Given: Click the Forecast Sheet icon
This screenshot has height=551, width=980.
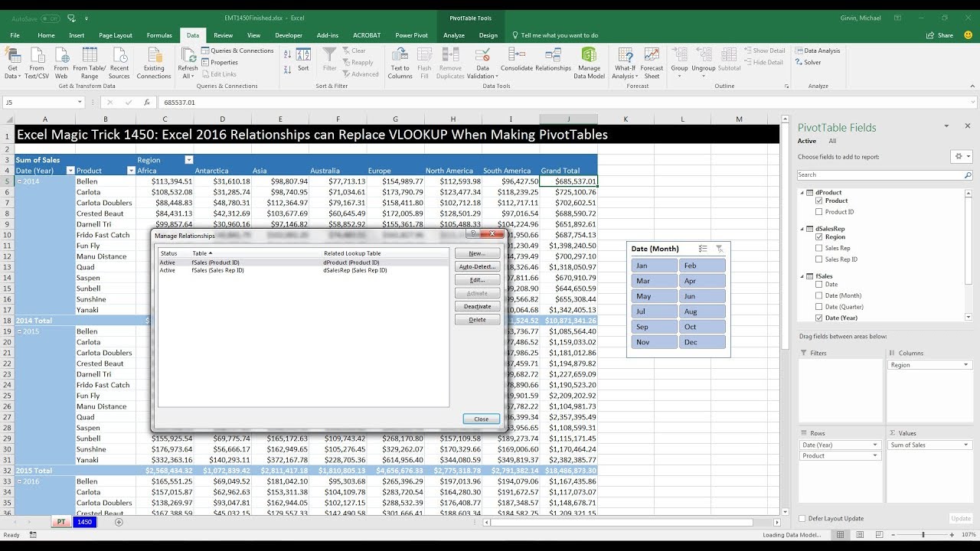Looking at the screenshot, I should (x=652, y=63).
